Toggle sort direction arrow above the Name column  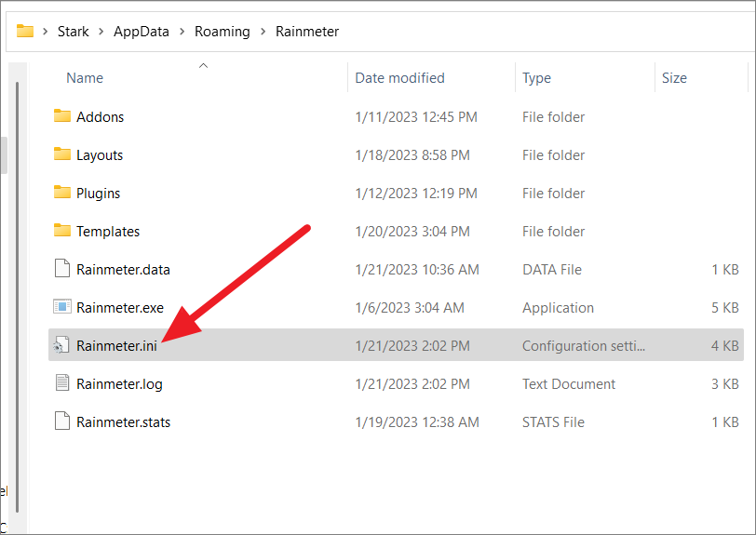tap(204, 65)
